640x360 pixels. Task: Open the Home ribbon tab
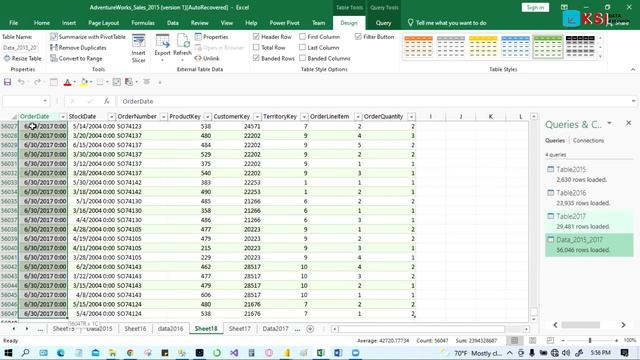(42, 23)
